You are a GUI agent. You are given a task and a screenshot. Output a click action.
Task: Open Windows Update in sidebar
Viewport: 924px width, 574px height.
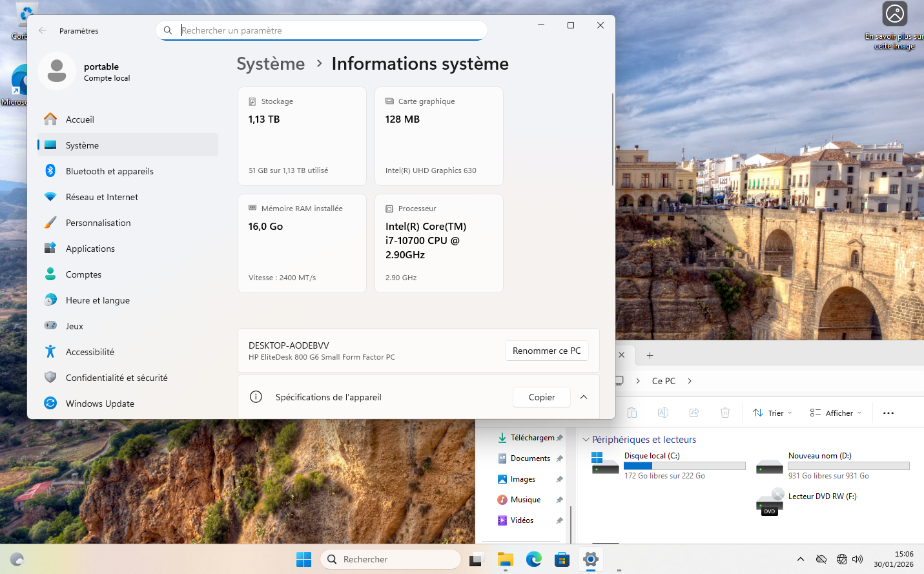point(99,404)
